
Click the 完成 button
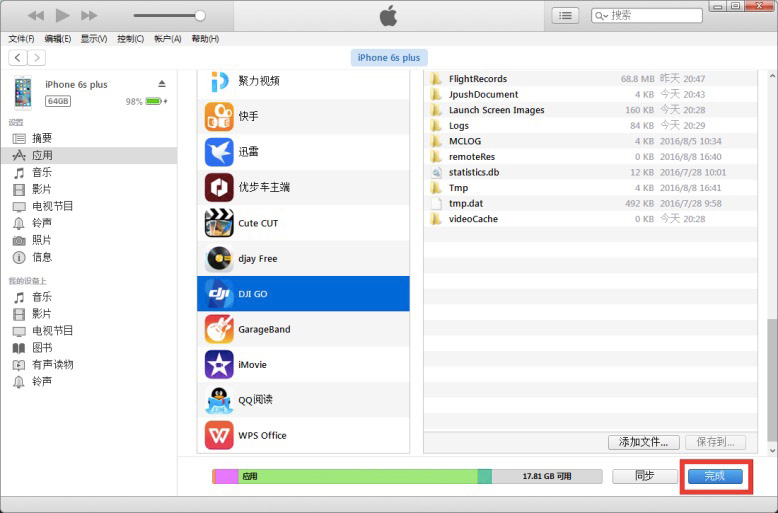(714, 477)
